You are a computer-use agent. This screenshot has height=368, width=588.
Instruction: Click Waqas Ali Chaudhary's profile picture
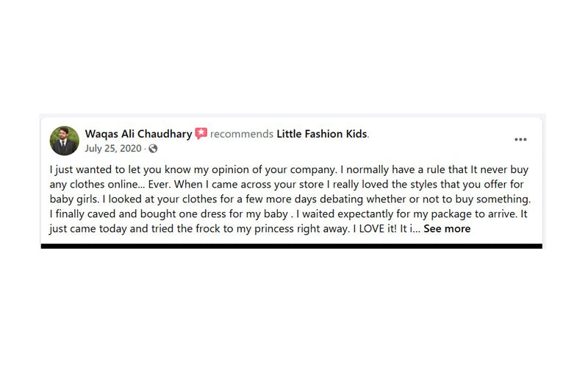[x=65, y=141]
